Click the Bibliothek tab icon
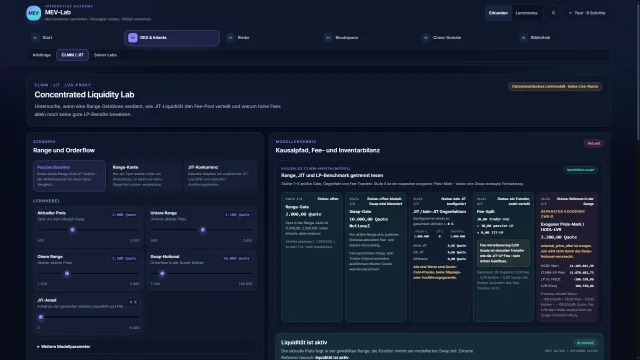The image size is (640, 360). pyautogui.click(x=523, y=38)
